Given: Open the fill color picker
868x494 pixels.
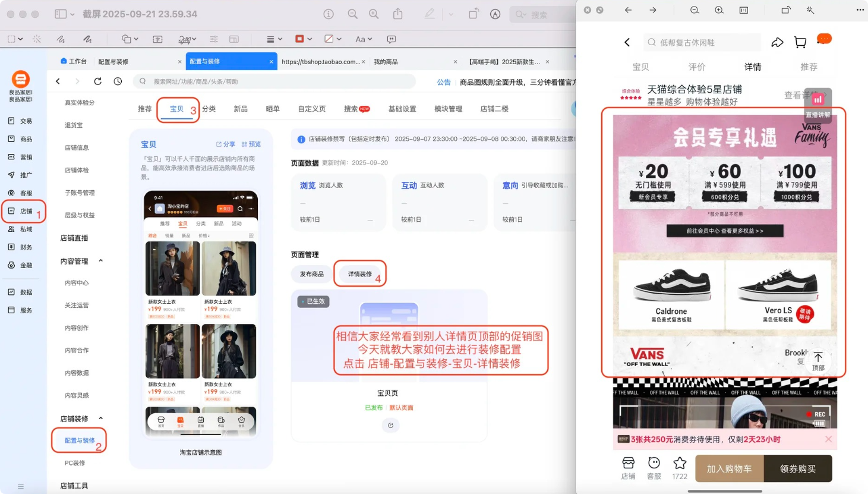Looking at the screenshot, I should pos(333,39).
